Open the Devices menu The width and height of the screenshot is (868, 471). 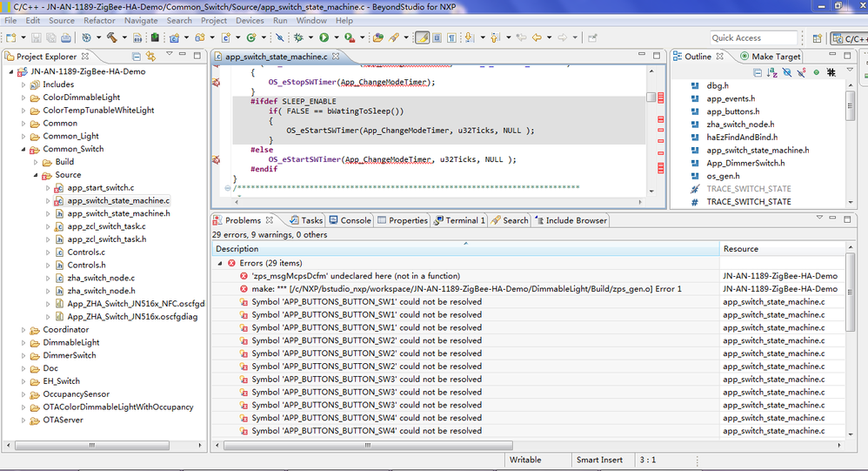[x=250, y=21]
